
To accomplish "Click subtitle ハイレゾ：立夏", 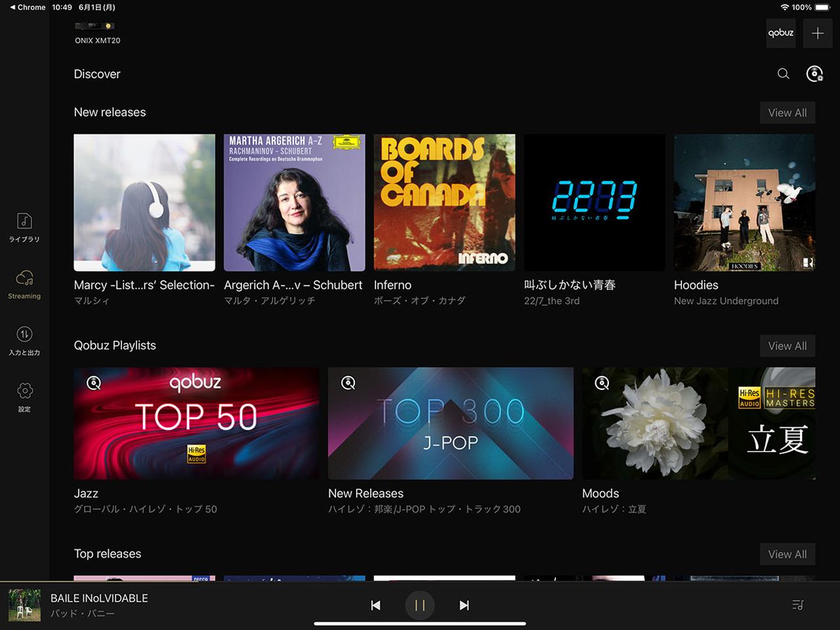I will click(x=614, y=509).
